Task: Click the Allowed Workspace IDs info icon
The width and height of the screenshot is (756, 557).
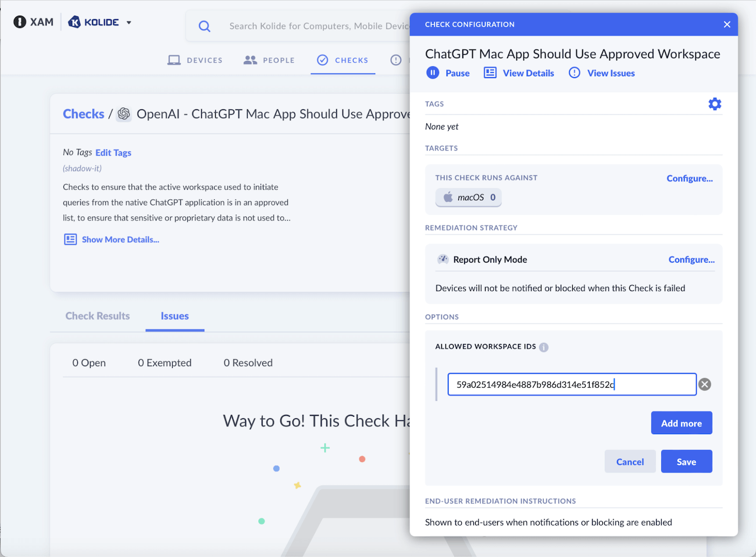Action: [x=544, y=347]
